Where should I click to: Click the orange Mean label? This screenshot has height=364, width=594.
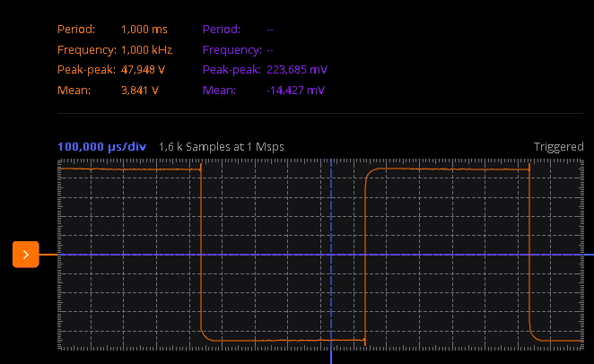coord(73,91)
